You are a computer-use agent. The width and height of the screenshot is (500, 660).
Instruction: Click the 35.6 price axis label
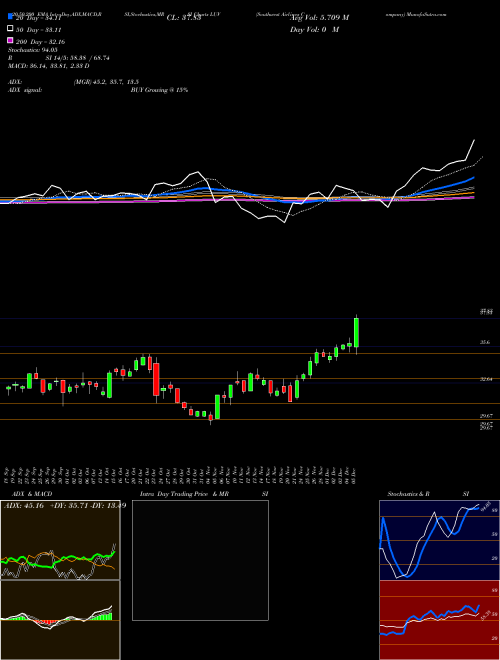[x=485, y=343]
